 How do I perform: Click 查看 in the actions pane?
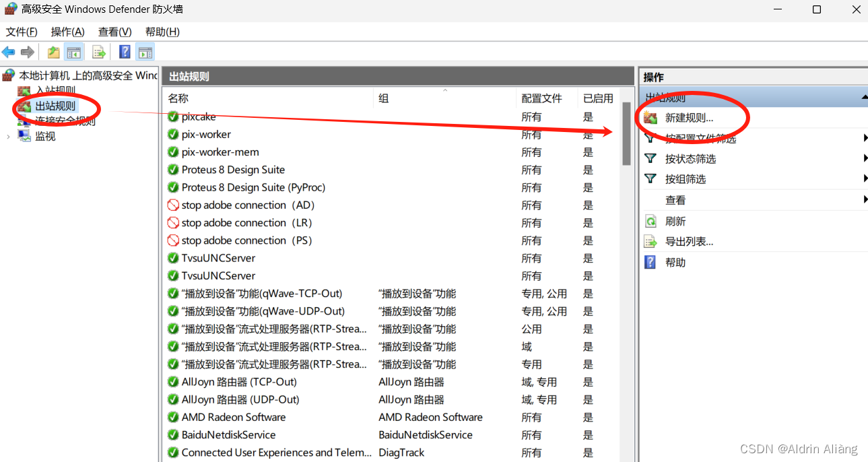tap(675, 200)
